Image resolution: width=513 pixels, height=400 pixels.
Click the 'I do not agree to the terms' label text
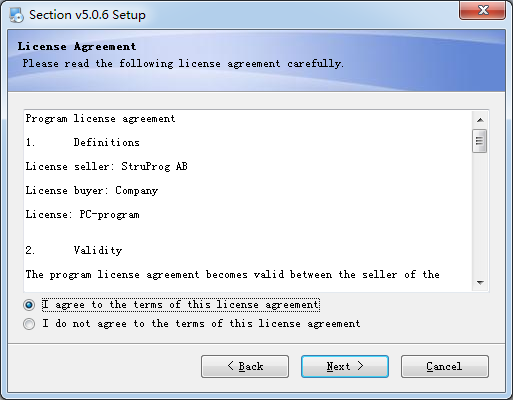point(201,324)
